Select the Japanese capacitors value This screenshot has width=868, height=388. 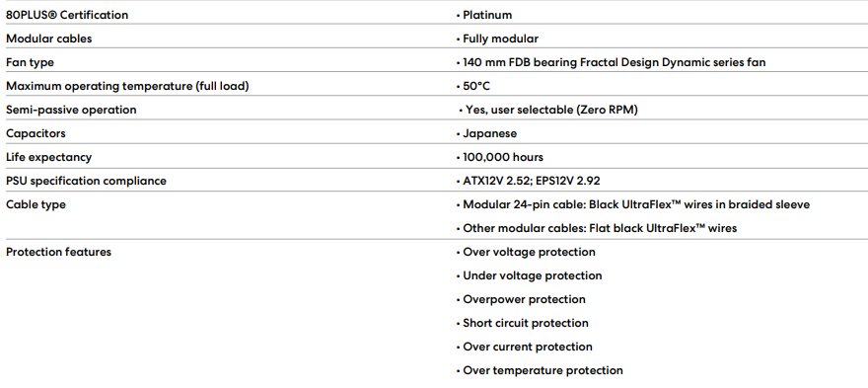click(x=490, y=133)
